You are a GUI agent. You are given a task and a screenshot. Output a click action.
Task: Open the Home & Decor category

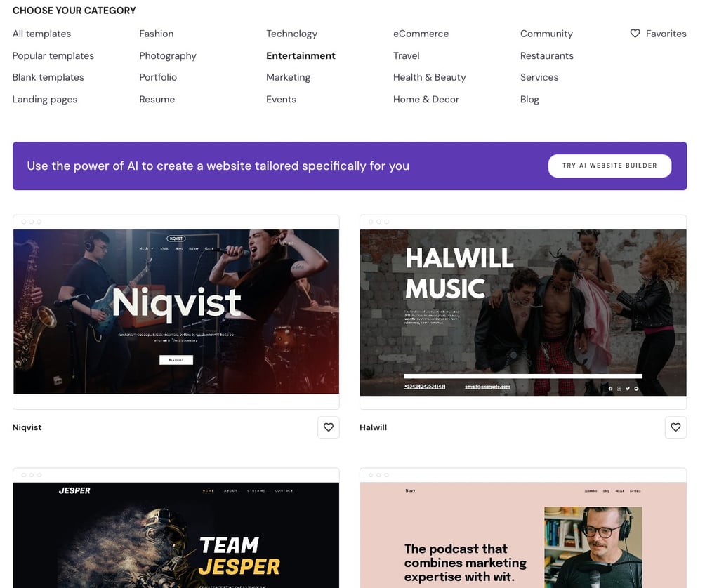pos(426,99)
